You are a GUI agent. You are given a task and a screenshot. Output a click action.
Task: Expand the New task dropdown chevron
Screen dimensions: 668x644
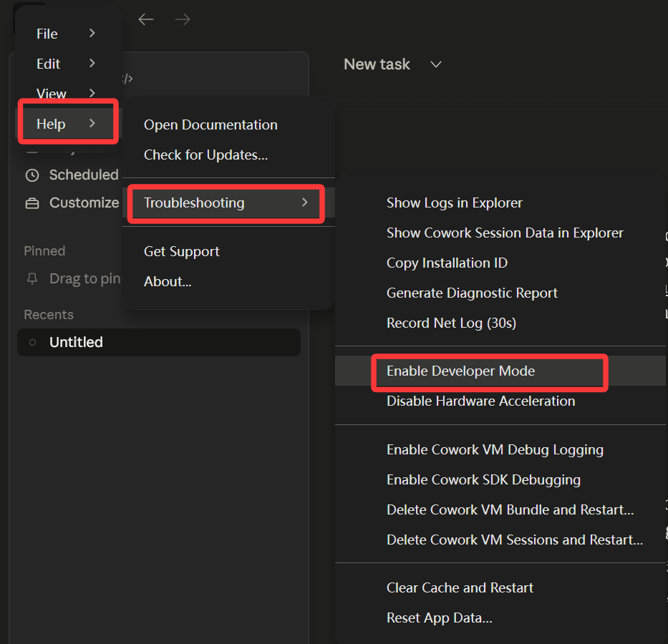pos(436,64)
